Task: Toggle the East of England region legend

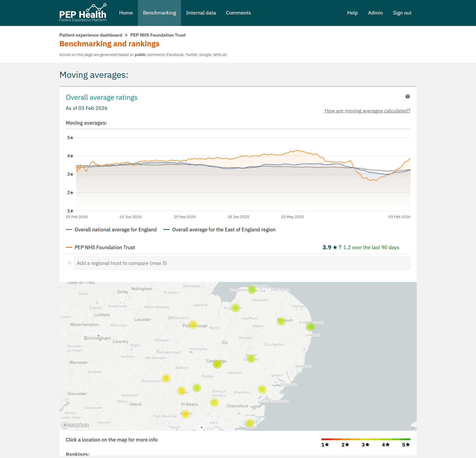Action: (x=219, y=230)
